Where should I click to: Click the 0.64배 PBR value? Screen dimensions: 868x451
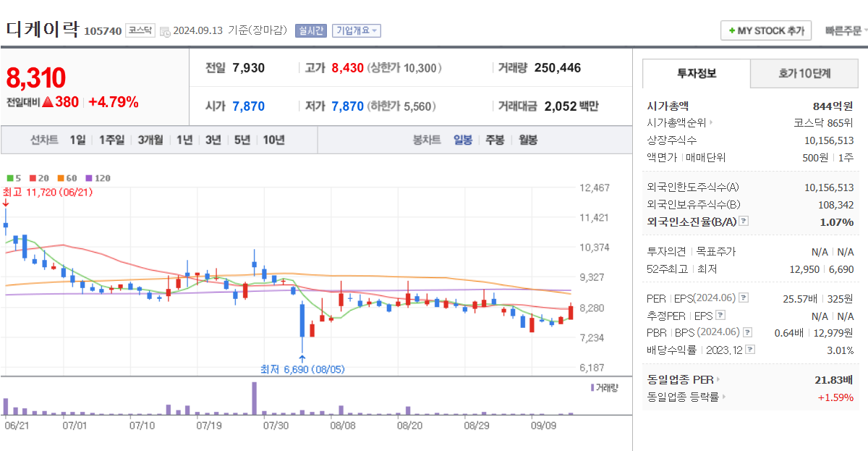pos(788,332)
